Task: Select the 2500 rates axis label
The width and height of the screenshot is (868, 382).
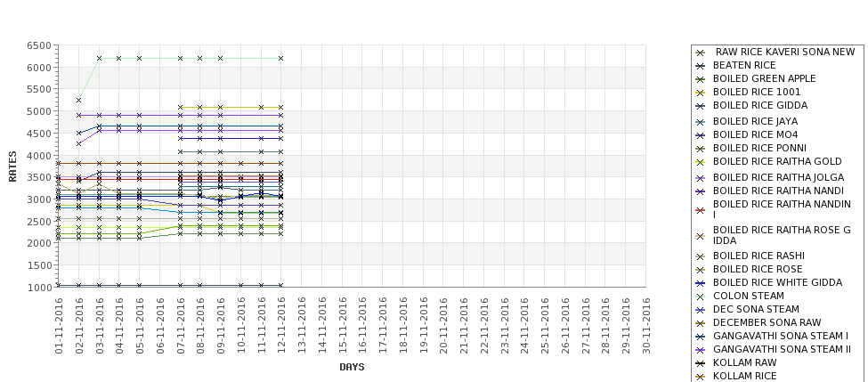Action: 39,222
